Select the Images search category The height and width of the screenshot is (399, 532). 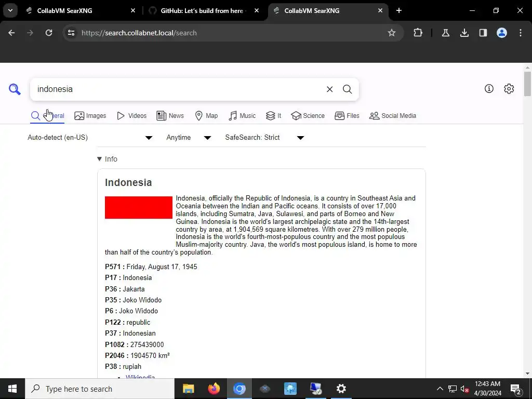pos(90,116)
